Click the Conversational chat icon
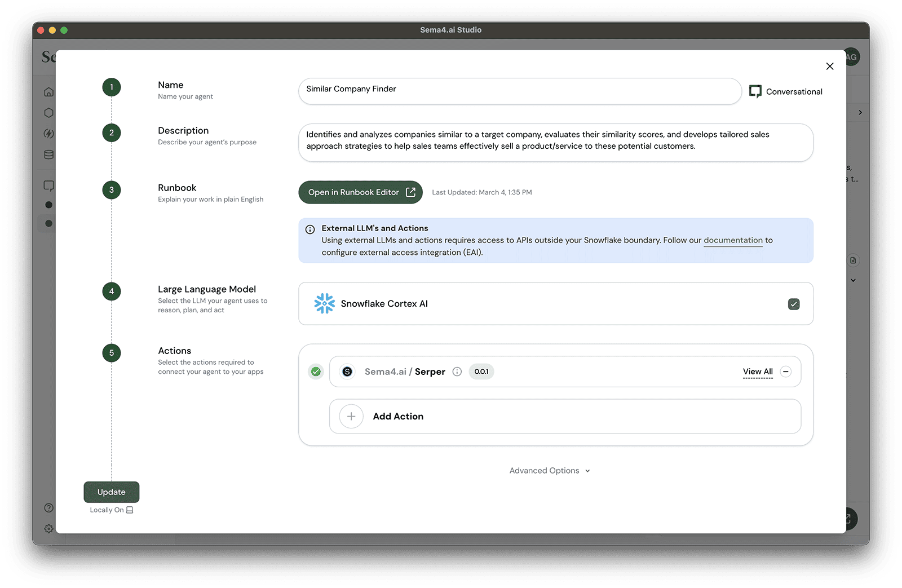 [x=755, y=91]
